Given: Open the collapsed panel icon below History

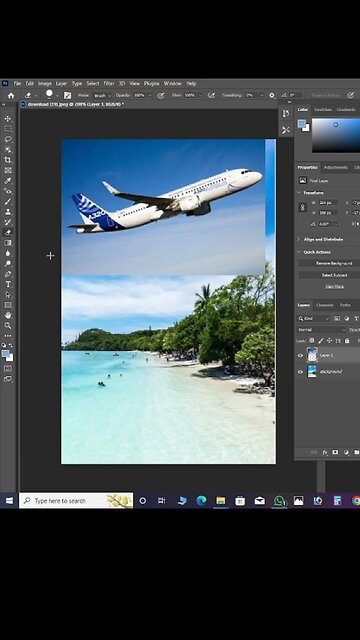Looking at the screenshot, I should tap(286, 130).
